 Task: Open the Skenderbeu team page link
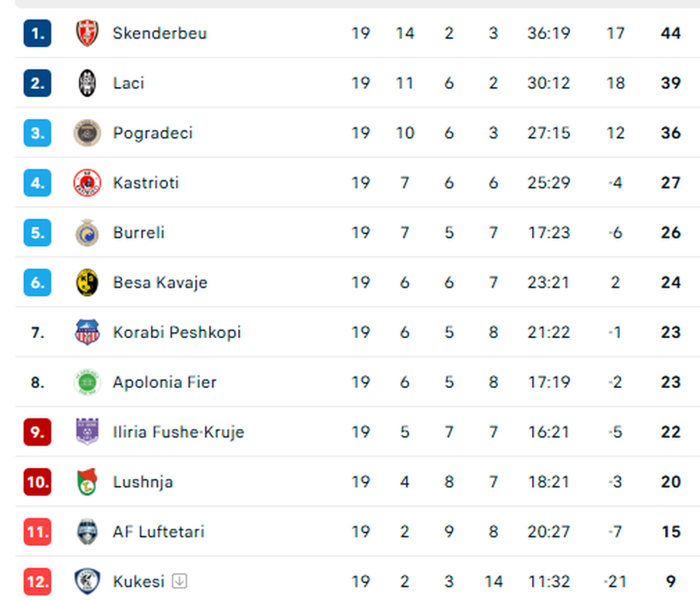[x=159, y=33]
